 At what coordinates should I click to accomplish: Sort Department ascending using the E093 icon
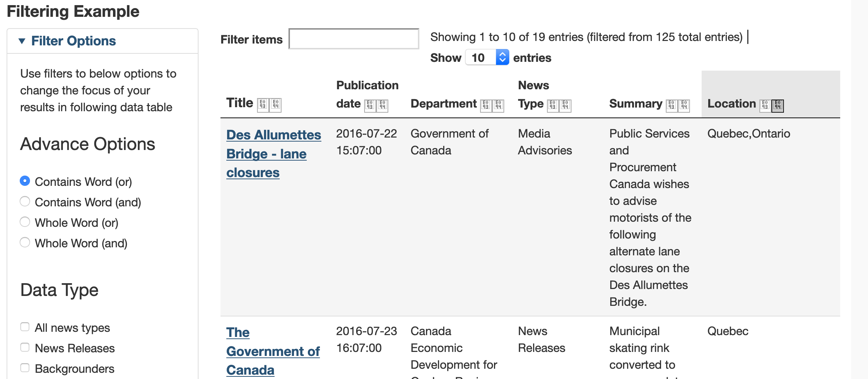[x=486, y=106]
